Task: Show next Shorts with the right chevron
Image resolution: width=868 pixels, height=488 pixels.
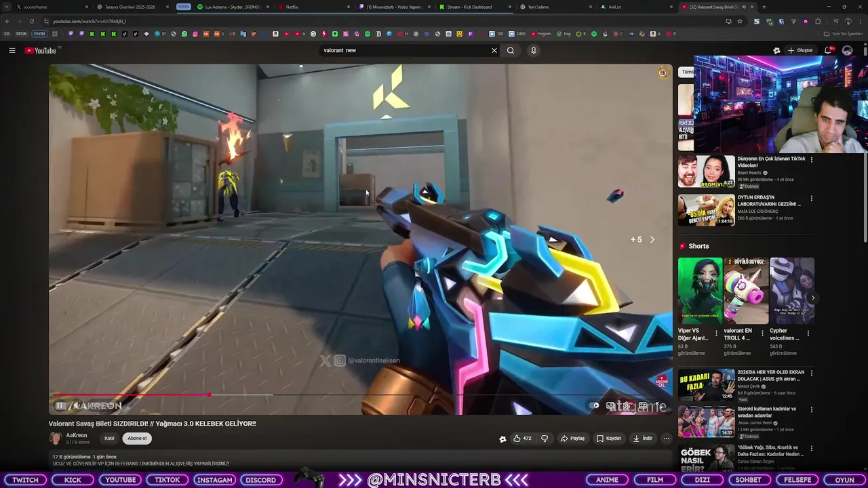Action: (x=812, y=298)
